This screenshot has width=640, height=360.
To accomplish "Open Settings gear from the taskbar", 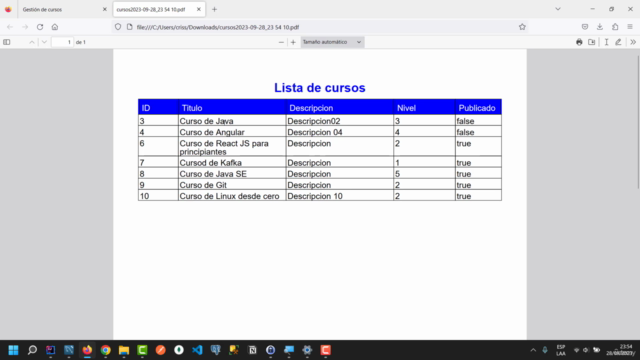I will point(307,350).
